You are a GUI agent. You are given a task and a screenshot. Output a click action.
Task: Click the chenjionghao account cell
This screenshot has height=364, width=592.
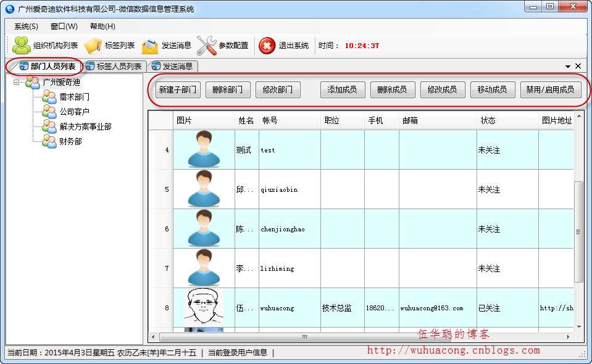290,229
